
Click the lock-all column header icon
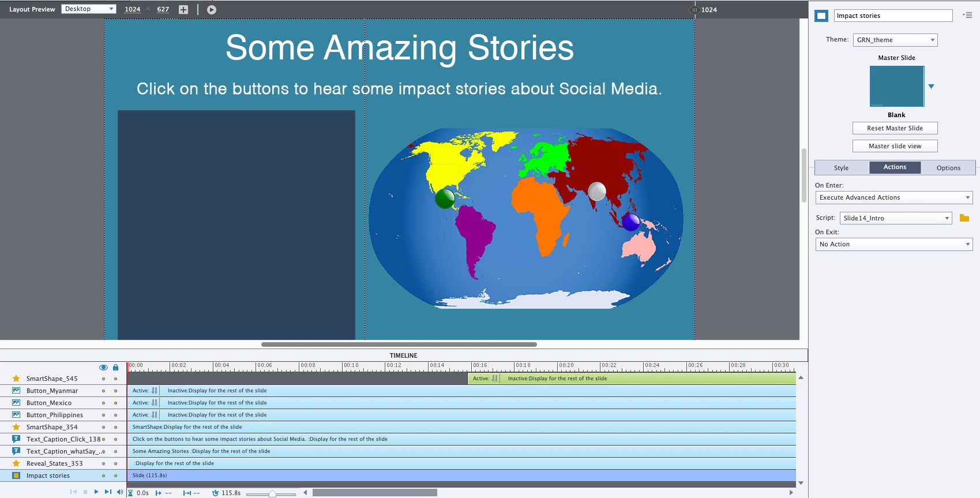[x=115, y=367]
